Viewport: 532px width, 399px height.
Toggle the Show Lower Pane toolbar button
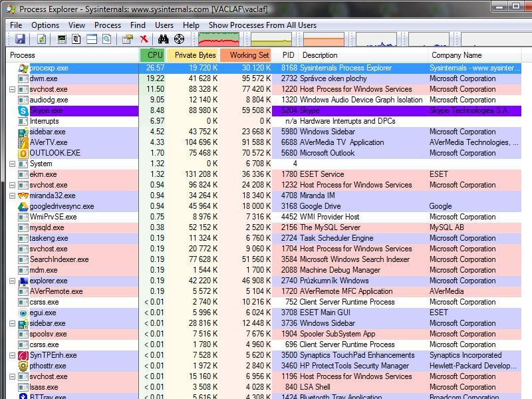point(92,40)
